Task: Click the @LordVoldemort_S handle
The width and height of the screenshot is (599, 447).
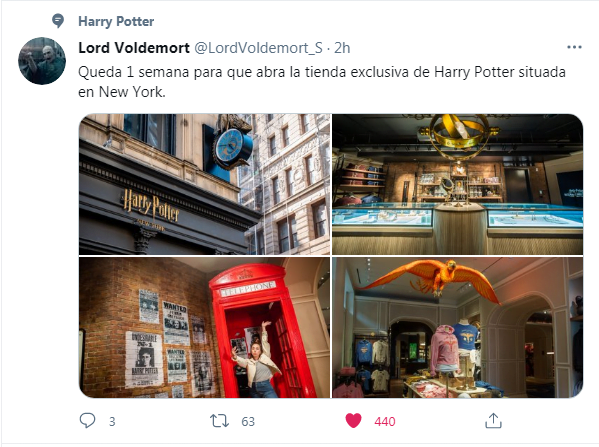Action: pos(258,48)
